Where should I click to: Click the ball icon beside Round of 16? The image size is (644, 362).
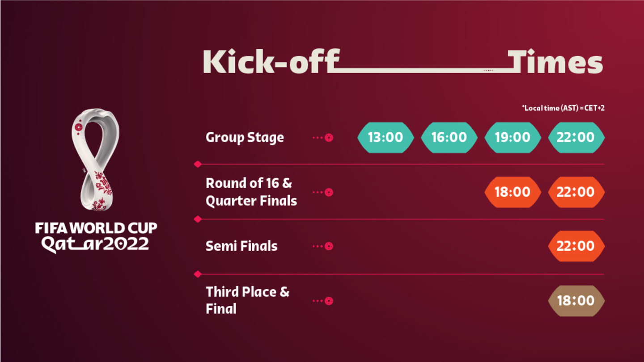[x=329, y=192]
